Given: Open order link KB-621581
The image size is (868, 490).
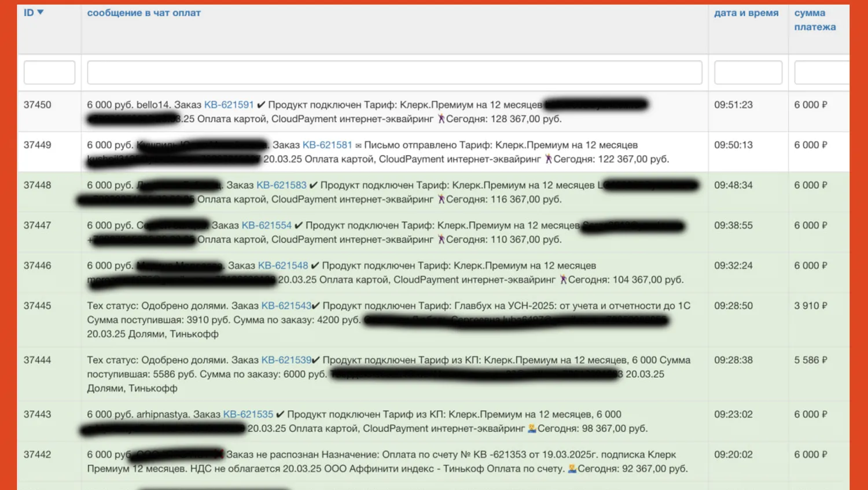Looking at the screenshot, I should (327, 145).
